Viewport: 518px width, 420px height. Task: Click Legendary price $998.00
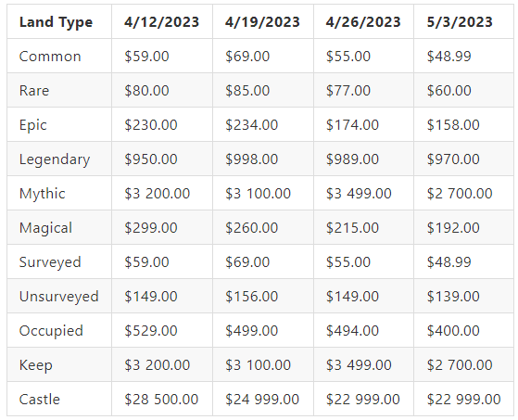pos(252,159)
